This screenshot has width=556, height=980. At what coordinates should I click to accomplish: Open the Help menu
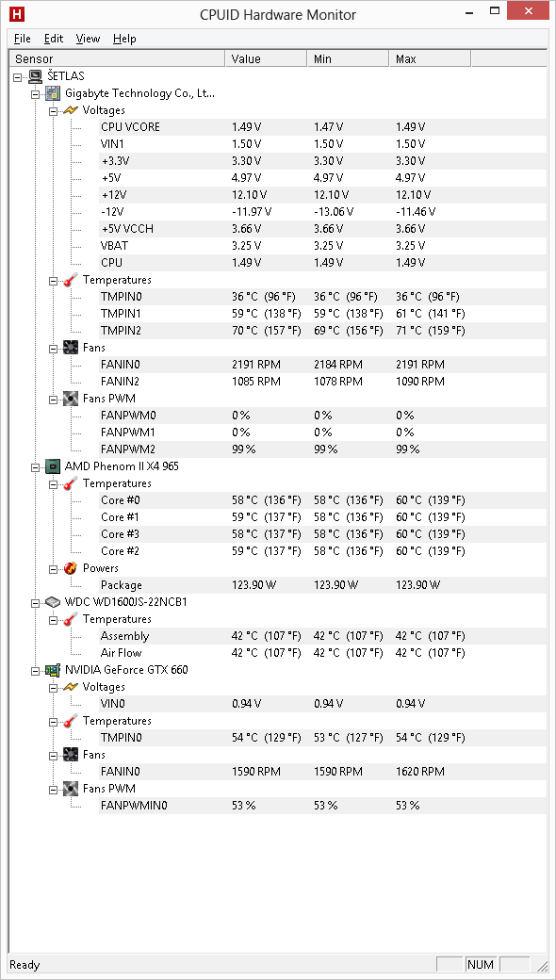point(124,39)
